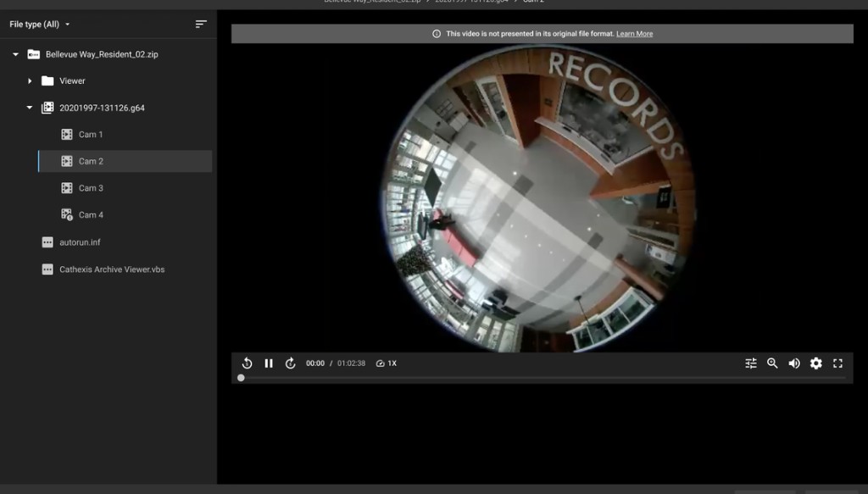Open the playback speed 1X control
Viewport: 868px width, 494px height.
tap(387, 363)
